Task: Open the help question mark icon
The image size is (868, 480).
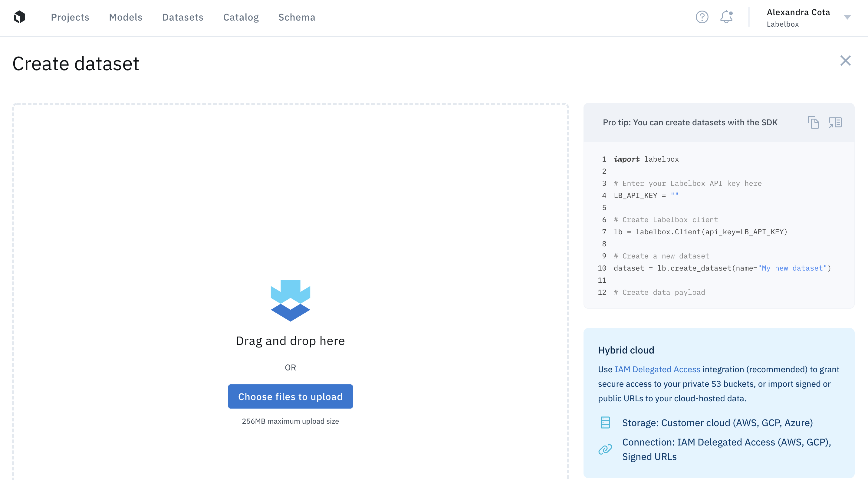Action: [x=702, y=17]
